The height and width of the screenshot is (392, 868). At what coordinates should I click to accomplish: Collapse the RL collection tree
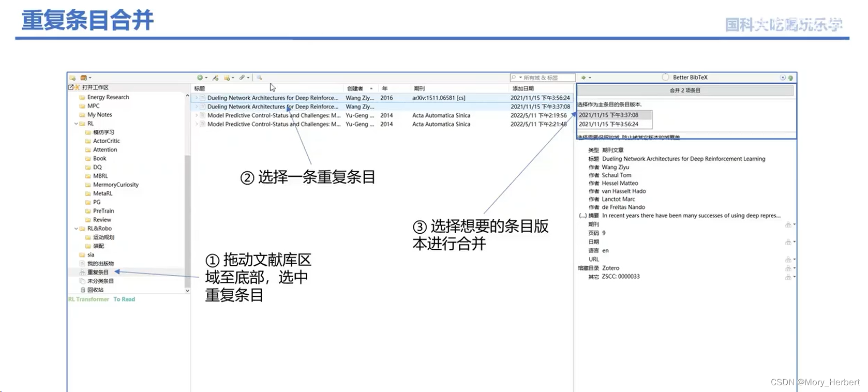pos(76,124)
